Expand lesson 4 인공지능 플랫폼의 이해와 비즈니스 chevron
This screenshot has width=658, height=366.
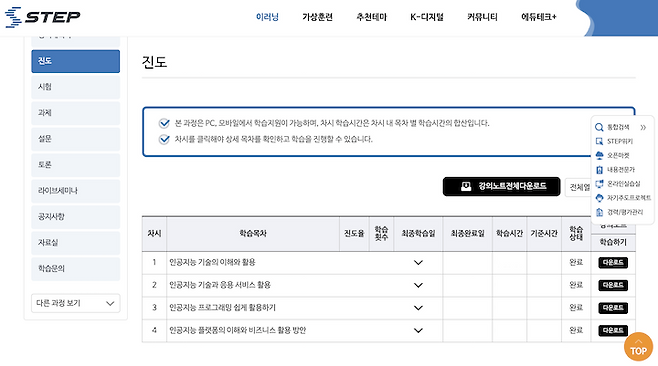coord(418,331)
